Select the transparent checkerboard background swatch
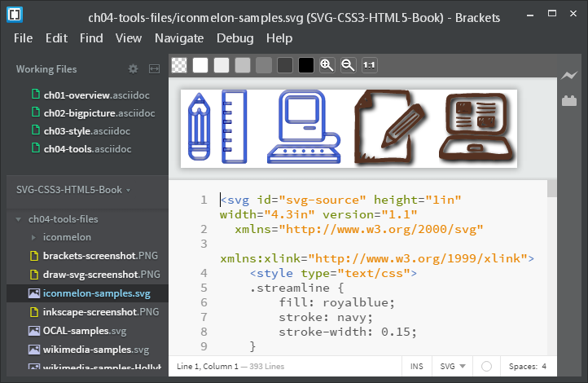This screenshot has width=588, height=383. coord(179,65)
